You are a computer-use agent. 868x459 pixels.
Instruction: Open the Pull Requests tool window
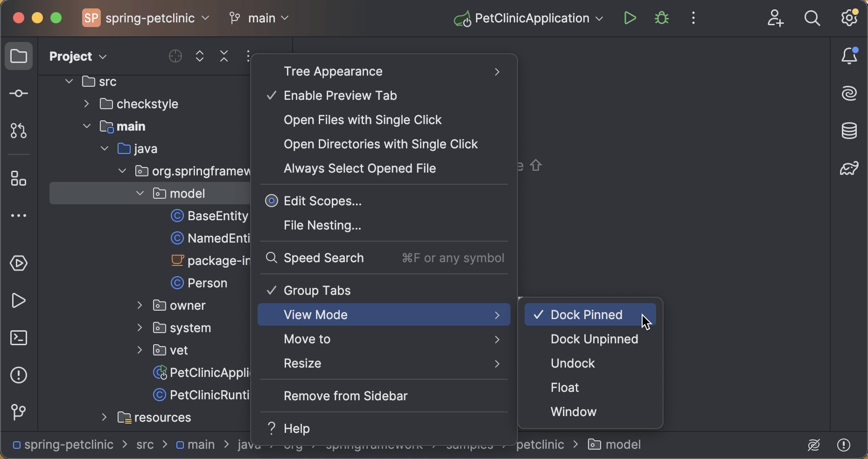tap(19, 131)
